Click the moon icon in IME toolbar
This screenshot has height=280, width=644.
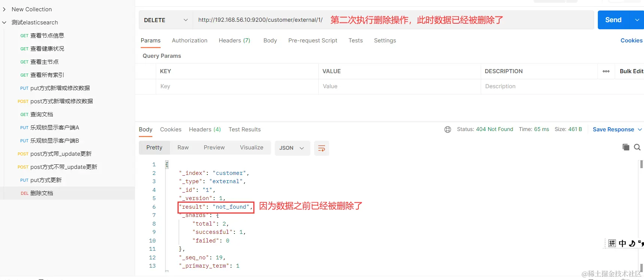632,243
